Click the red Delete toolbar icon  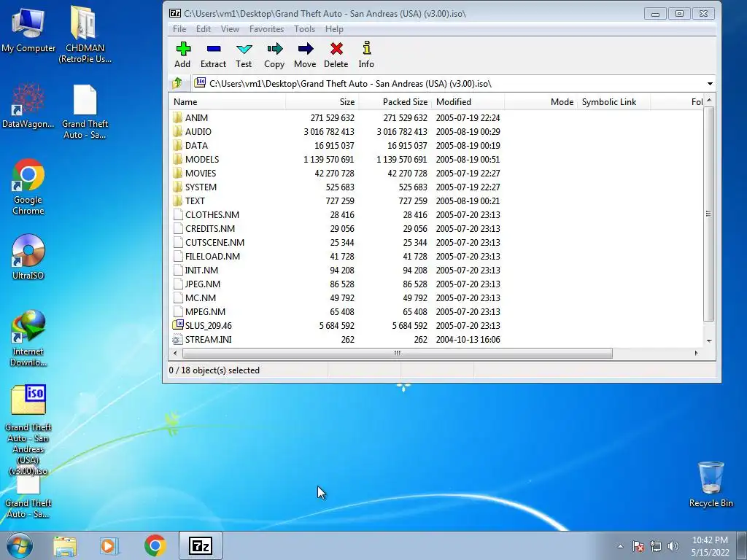point(336,55)
